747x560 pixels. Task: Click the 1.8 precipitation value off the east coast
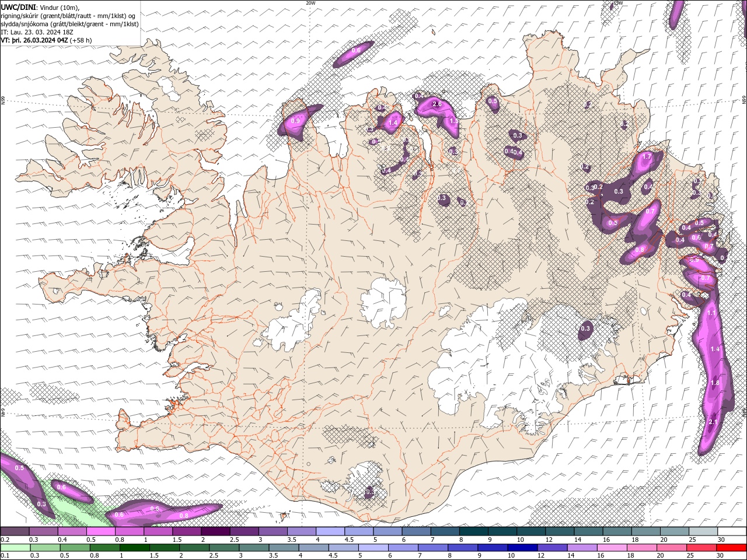click(x=715, y=383)
